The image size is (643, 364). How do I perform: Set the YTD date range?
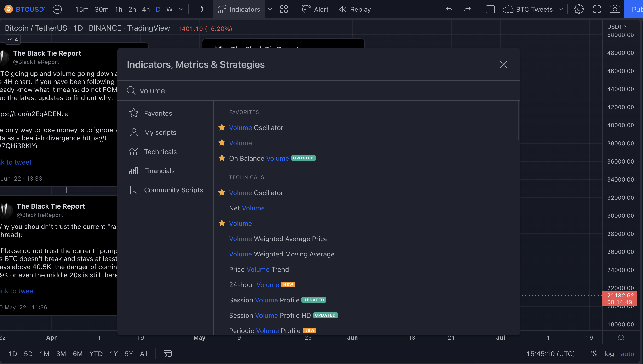(96, 354)
